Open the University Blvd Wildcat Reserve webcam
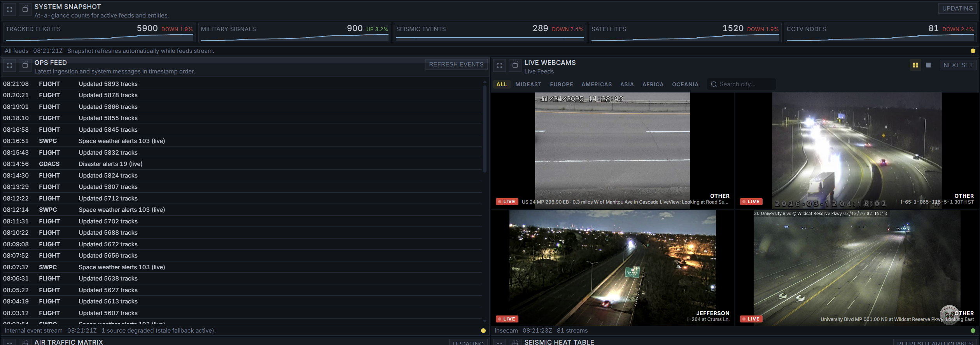The width and height of the screenshot is (980, 345). pyautogui.click(x=857, y=268)
